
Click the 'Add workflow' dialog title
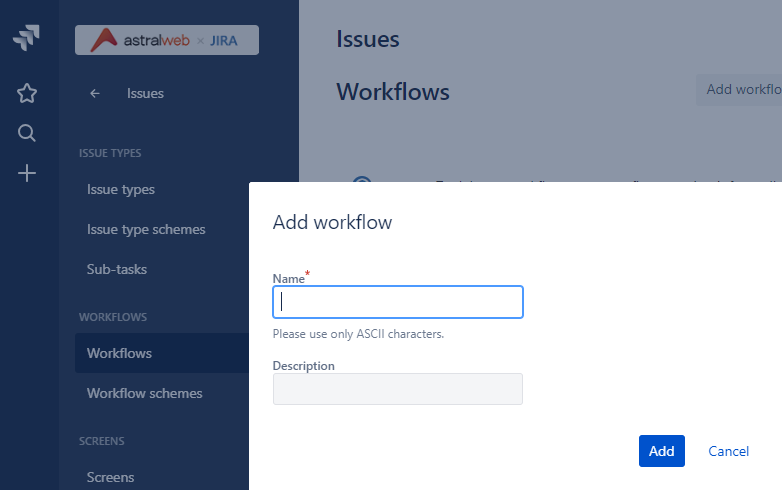(x=332, y=222)
